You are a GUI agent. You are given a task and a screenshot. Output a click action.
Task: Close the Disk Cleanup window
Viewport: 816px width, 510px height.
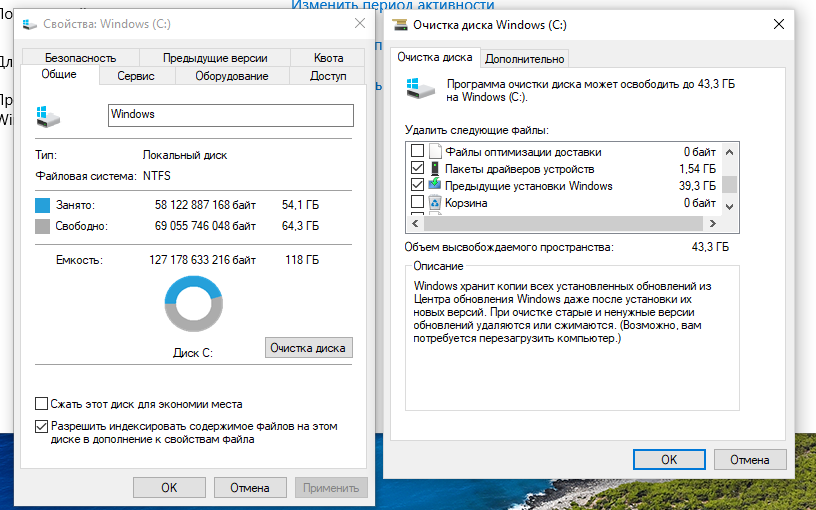point(779,24)
